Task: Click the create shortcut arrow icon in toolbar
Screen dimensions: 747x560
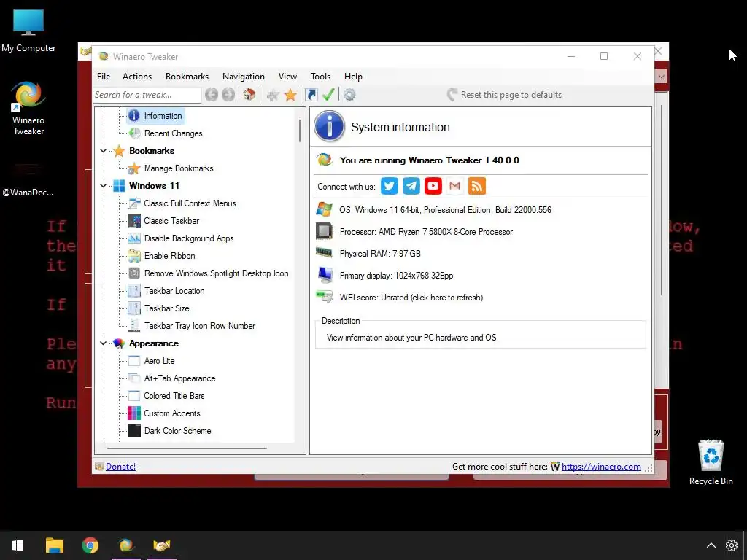Action: click(x=311, y=95)
